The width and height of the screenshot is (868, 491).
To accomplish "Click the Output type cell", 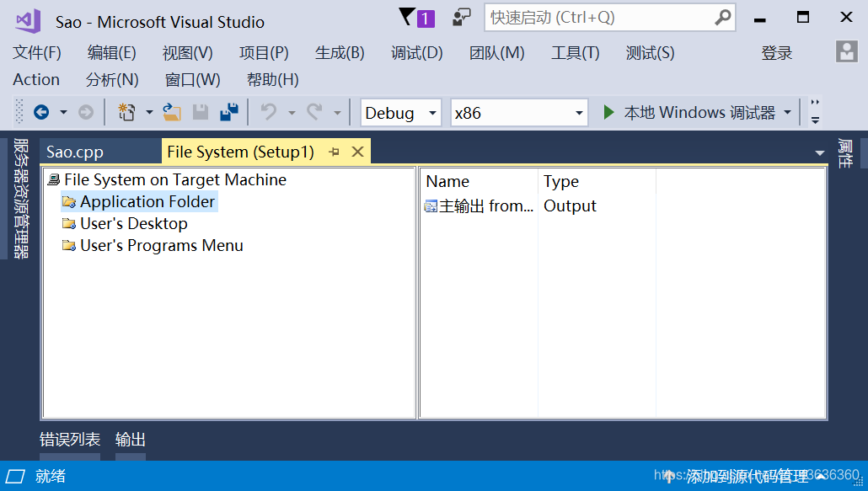I will [x=570, y=205].
